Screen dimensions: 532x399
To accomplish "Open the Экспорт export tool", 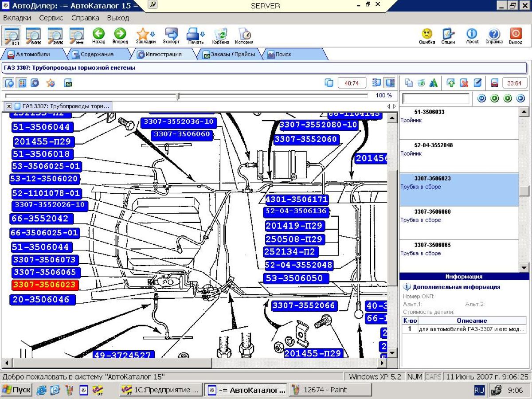I will tap(171, 35).
